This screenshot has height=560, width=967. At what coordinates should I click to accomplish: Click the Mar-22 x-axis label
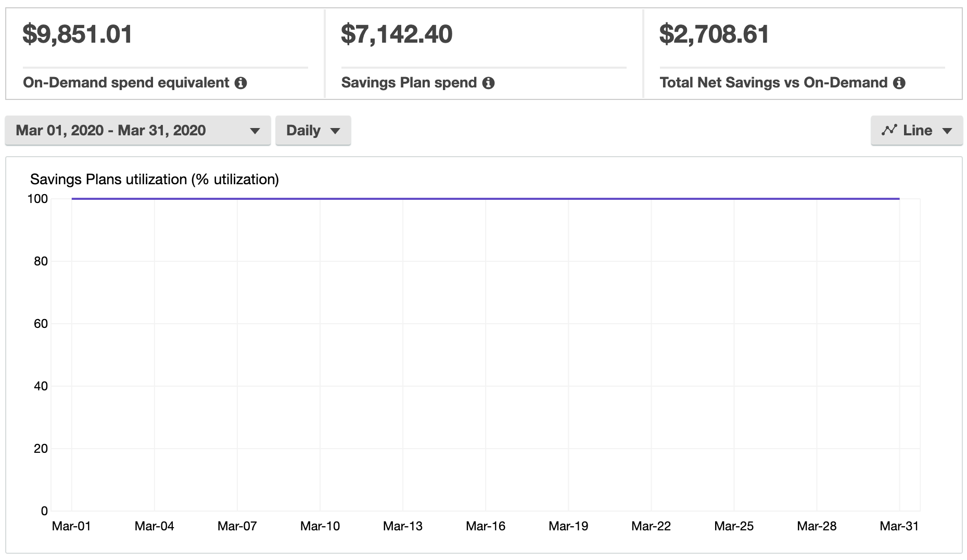coord(651,526)
